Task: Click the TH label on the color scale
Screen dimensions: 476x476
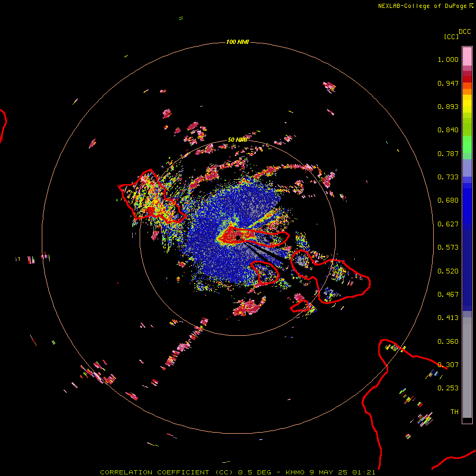Action: pos(454,412)
